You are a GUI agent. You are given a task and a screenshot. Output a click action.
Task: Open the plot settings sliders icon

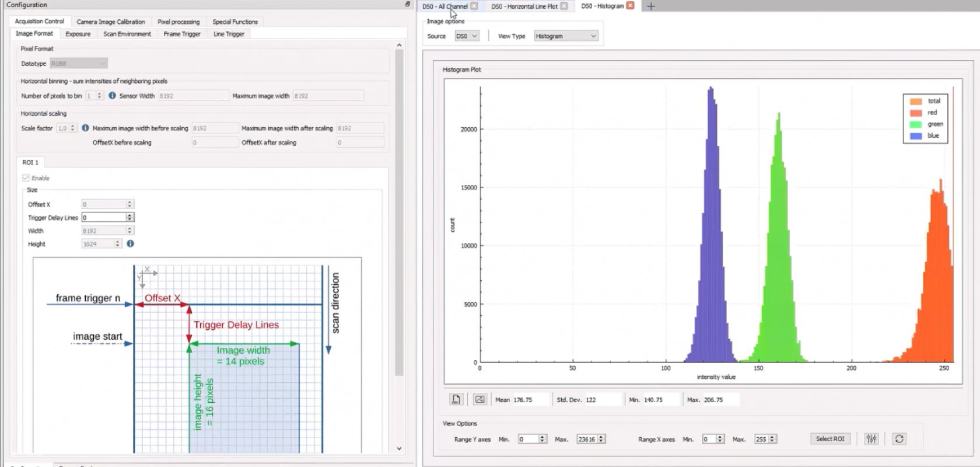pos(871,439)
